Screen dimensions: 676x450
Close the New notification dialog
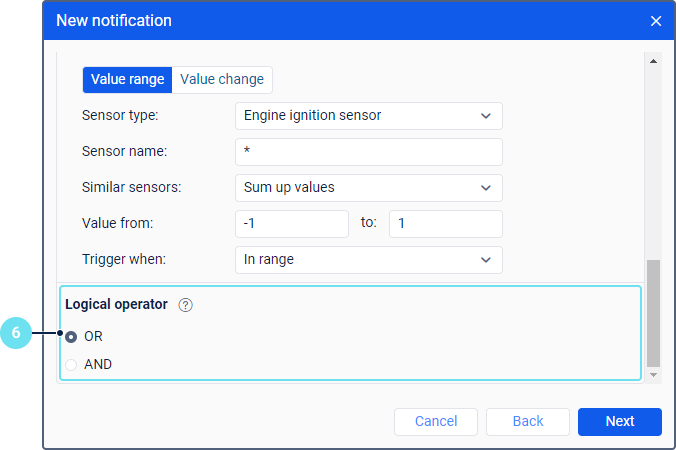pos(656,21)
